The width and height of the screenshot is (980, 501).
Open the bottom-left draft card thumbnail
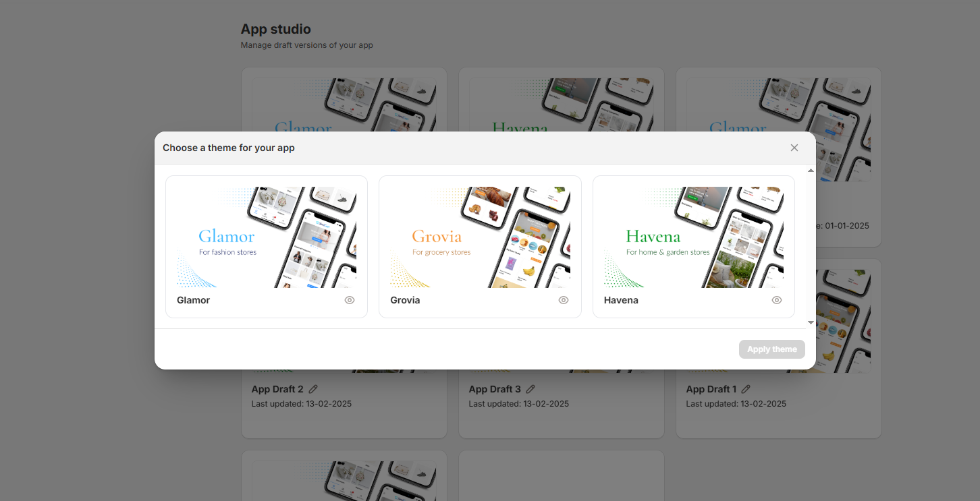344,481
